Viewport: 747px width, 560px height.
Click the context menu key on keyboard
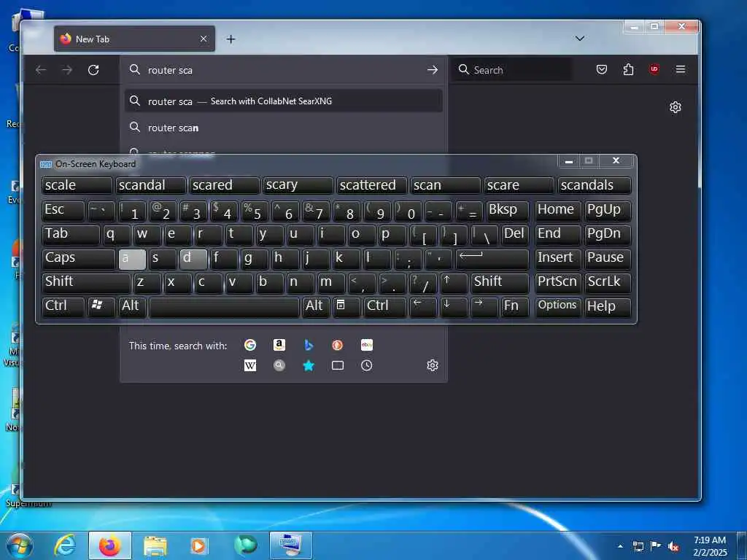347,307
